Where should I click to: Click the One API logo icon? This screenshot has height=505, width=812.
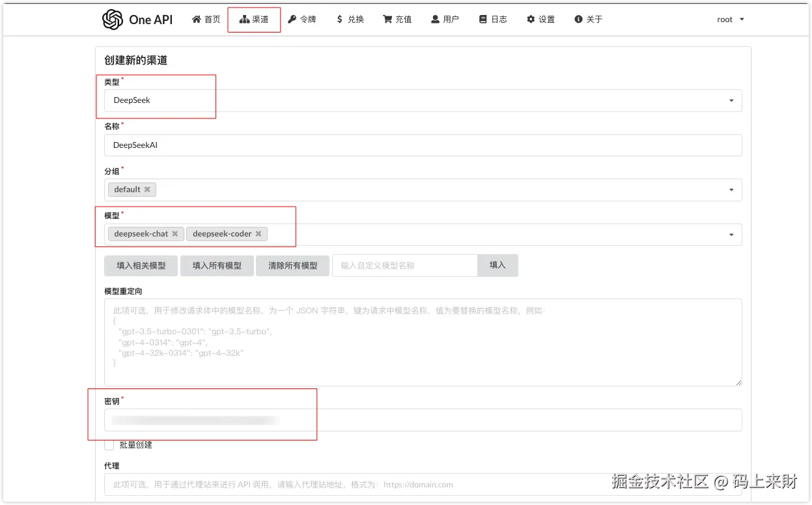point(113,20)
